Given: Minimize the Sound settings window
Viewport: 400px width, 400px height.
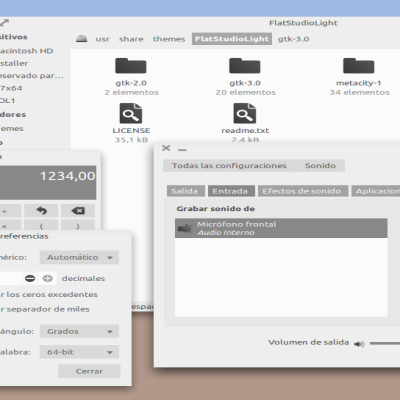Looking at the screenshot, I should pos(182,150).
